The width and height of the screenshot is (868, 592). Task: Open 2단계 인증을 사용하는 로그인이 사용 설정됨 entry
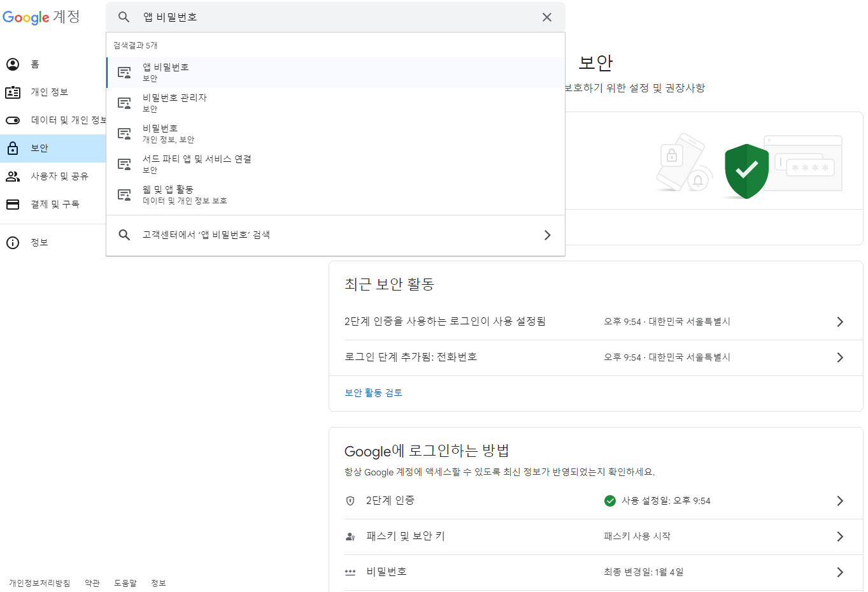596,322
